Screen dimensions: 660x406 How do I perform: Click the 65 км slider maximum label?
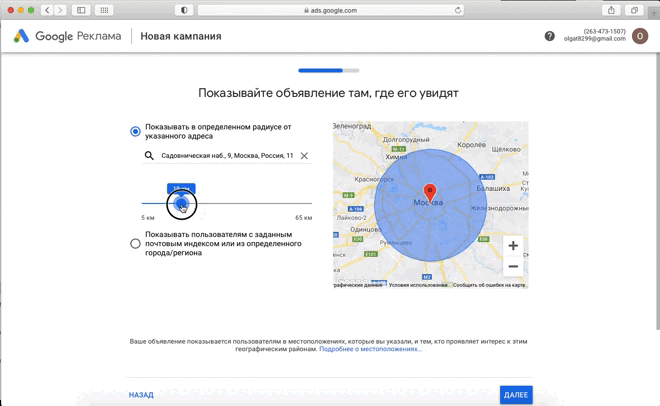pyautogui.click(x=303, y=218)
